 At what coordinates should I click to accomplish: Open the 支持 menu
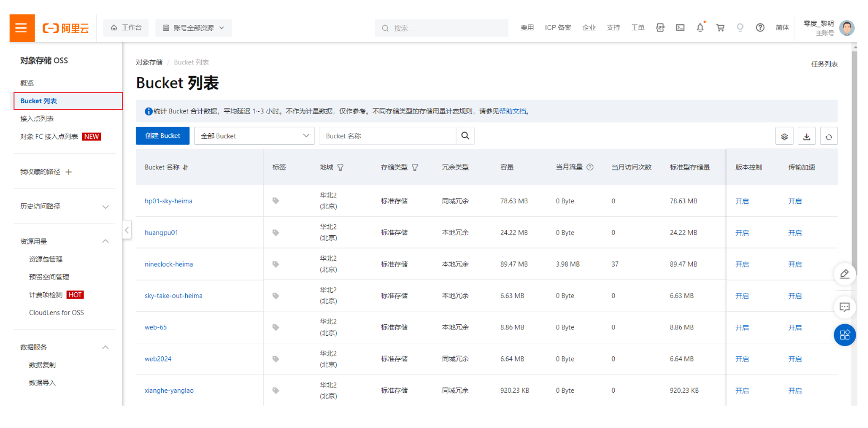613,28
